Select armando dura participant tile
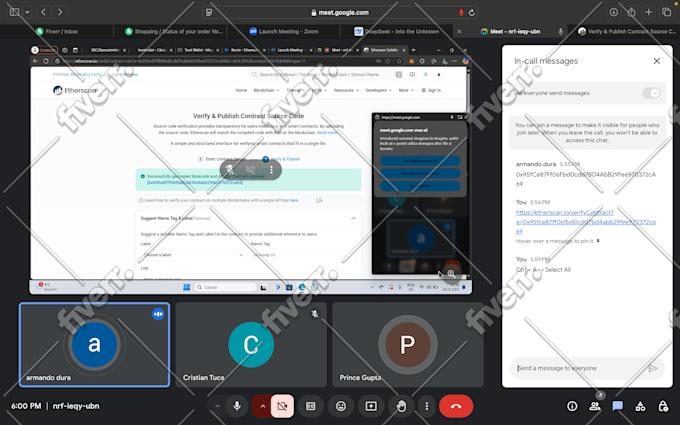The height and width of the screenshot is (425, 680). 95,345
